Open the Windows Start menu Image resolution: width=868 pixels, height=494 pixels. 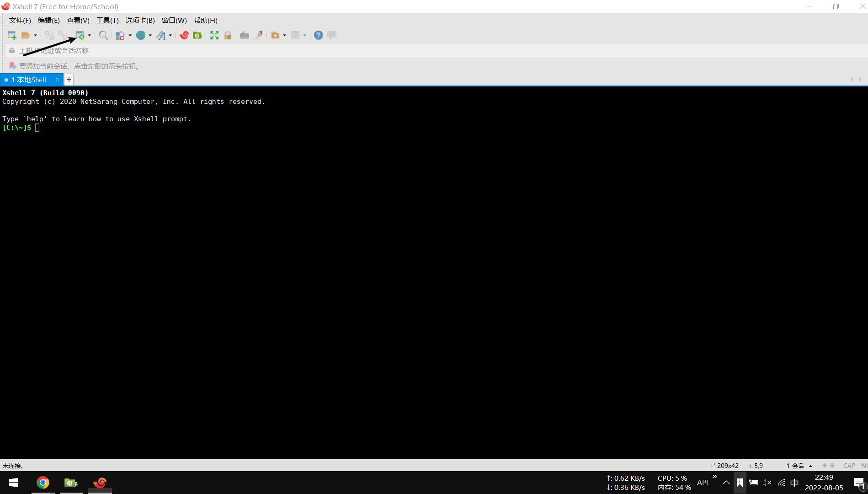(x=14, y=483)
